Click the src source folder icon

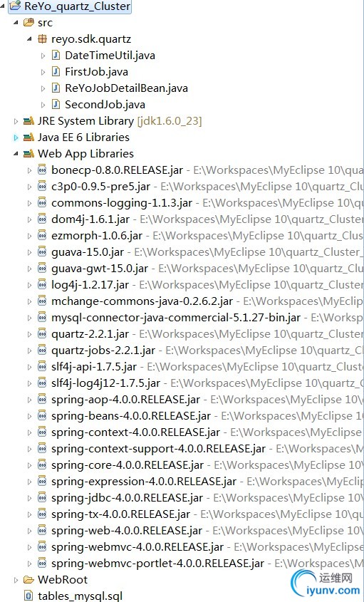coord(28,23)
